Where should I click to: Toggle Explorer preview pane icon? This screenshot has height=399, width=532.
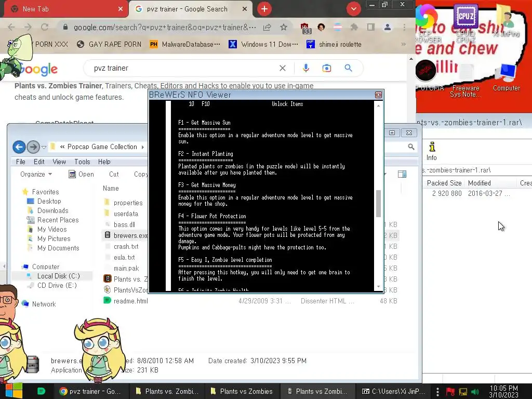pos(402,174)
